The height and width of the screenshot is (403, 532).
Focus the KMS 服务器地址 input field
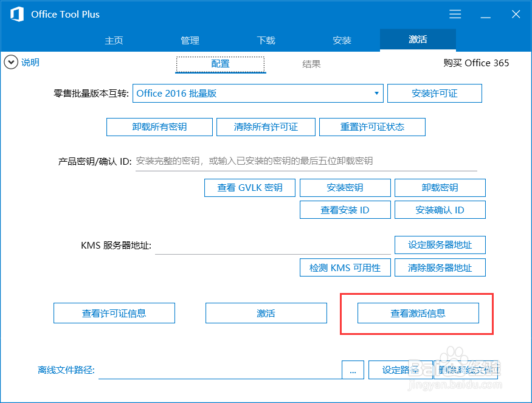pos(273,246)
